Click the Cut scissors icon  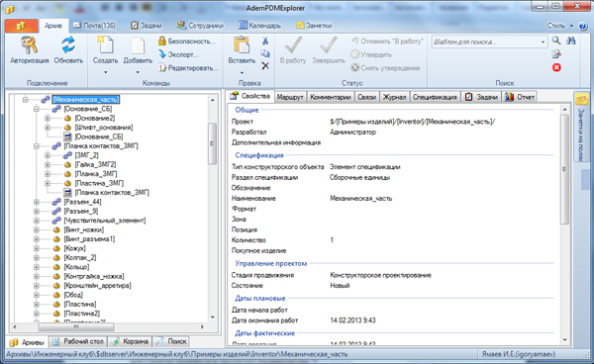265,42
